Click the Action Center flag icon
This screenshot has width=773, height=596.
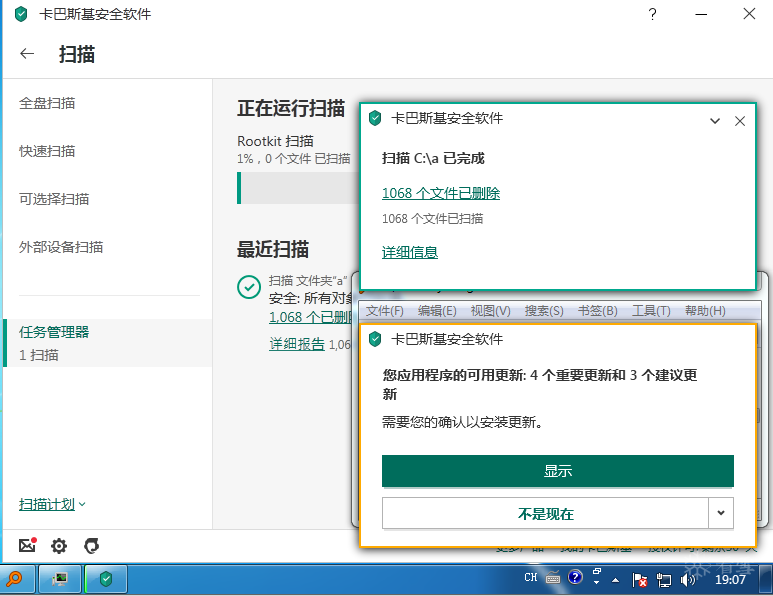pyautogui.click(x=639, y=580)
